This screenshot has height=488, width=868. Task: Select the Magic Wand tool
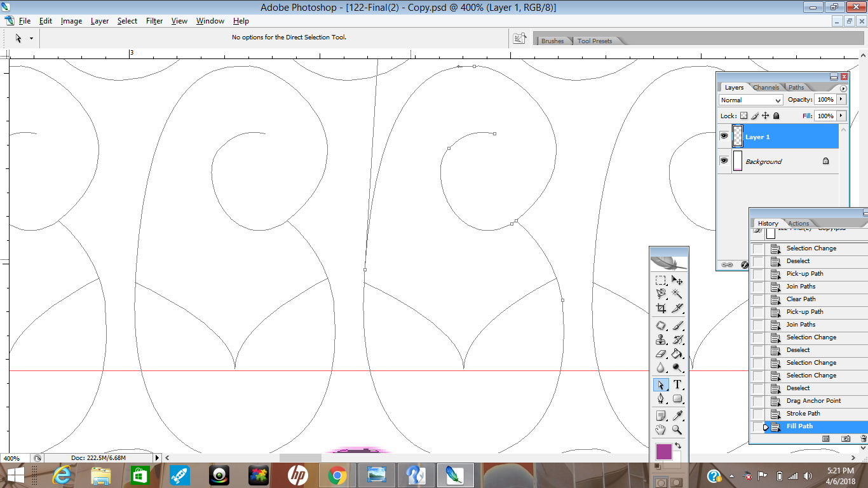(x=677, y=294)
